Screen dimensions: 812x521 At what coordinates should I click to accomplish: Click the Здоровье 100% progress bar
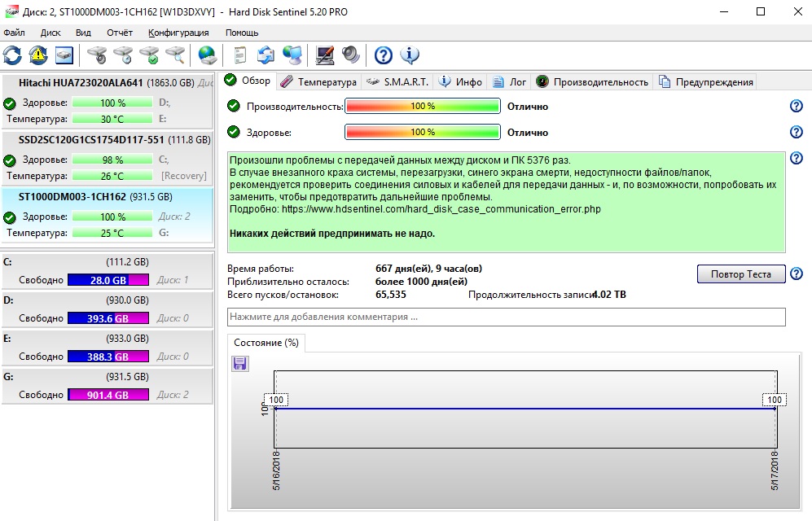422,133
